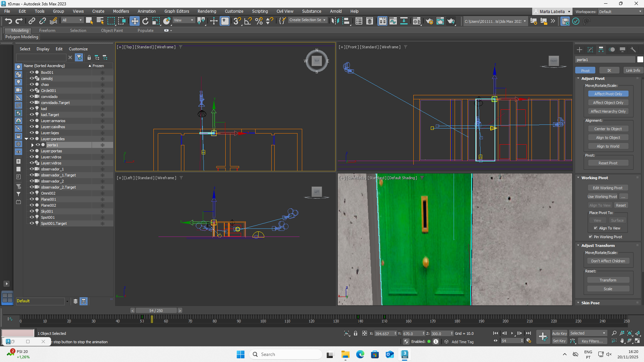The image size is (644, 362).
Task: Click the Undo arrow in the main toolbar
Action: click(8, 21)
